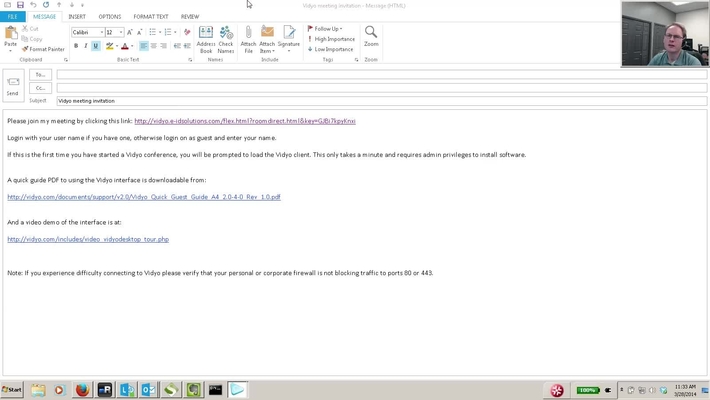Launch Firefox from the taskbar

click(82, 390)
